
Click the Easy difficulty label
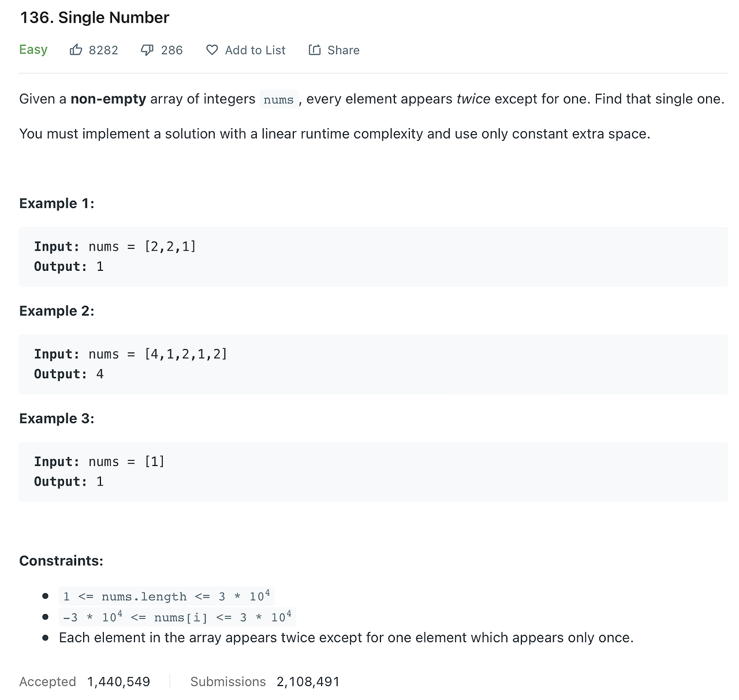pyautogui.click(x=33, y=50)
